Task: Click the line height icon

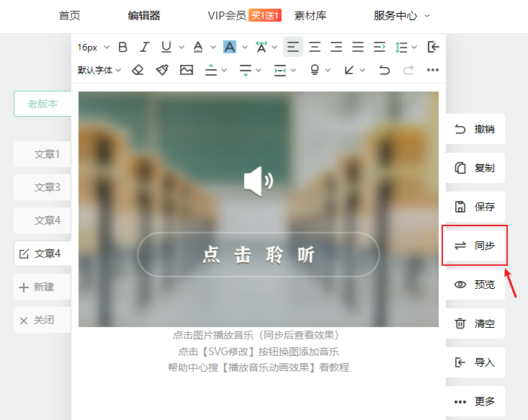Action: (x=401, y=47)
